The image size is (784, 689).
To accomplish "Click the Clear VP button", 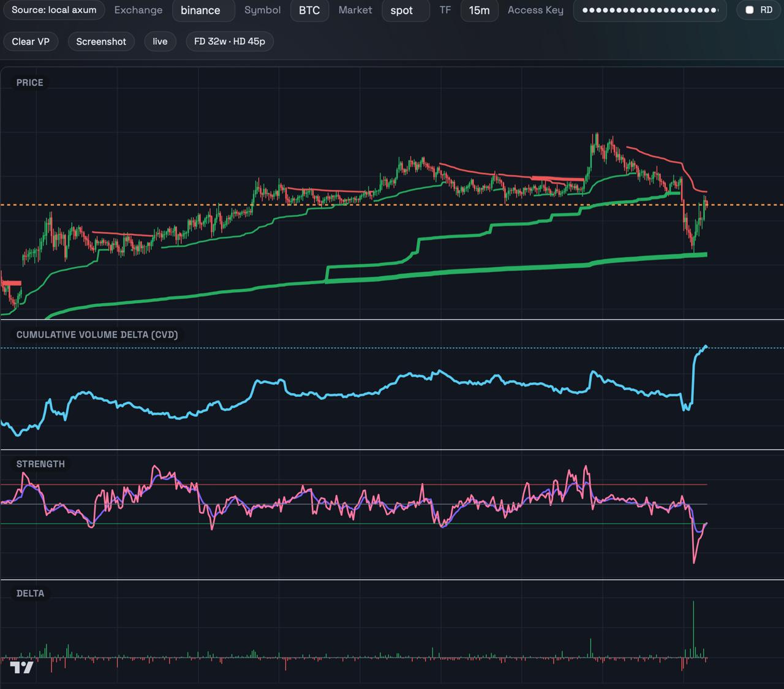I will coord(31,41).
